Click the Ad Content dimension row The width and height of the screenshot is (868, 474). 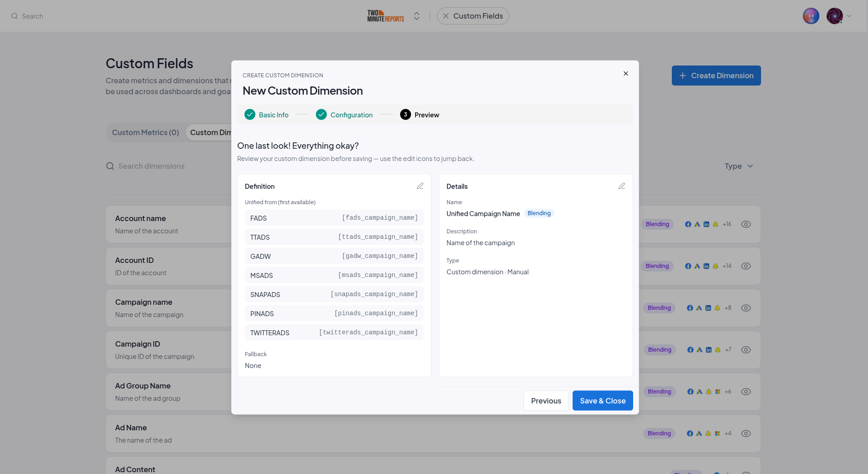433,465
